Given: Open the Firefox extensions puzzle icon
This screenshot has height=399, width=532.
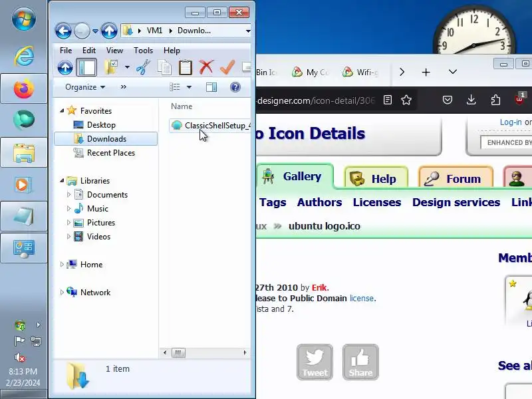Looking at the screenshot, I should tap(495, 100).
